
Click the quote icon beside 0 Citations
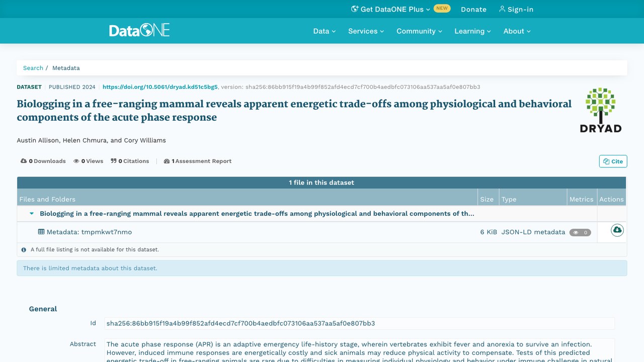[x=114, y=161]
